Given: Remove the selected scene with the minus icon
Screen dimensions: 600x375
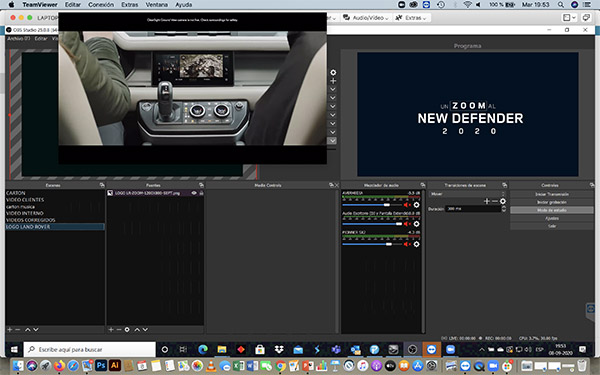Looking at the screenshot, I should point(18,329).
